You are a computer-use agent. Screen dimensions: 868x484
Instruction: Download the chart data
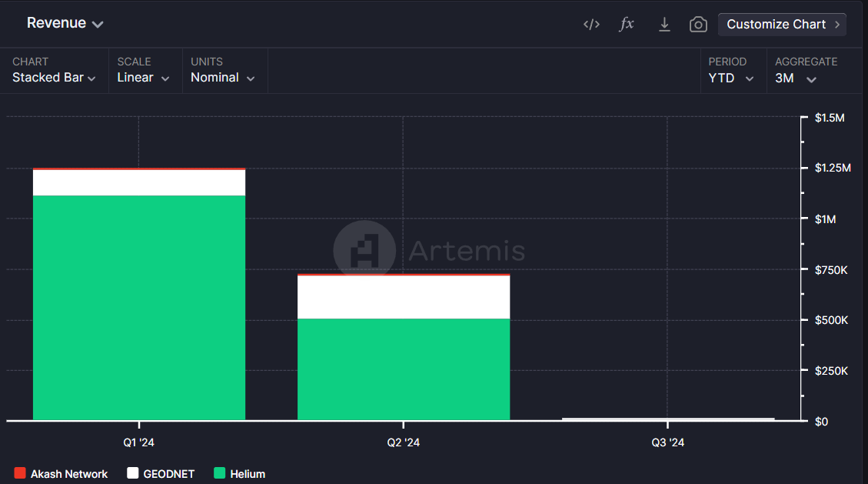pyautogui.click(x=664, y=25)
